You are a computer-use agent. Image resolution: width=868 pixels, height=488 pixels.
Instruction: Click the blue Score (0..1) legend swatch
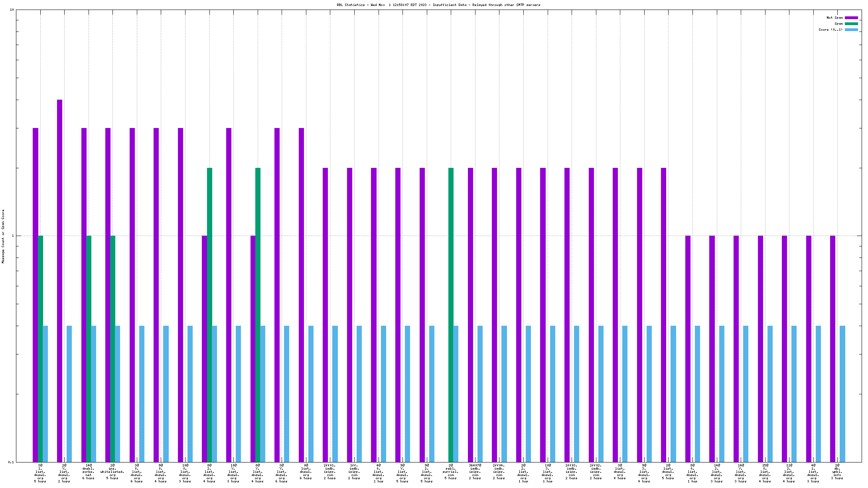pos(851,30)
